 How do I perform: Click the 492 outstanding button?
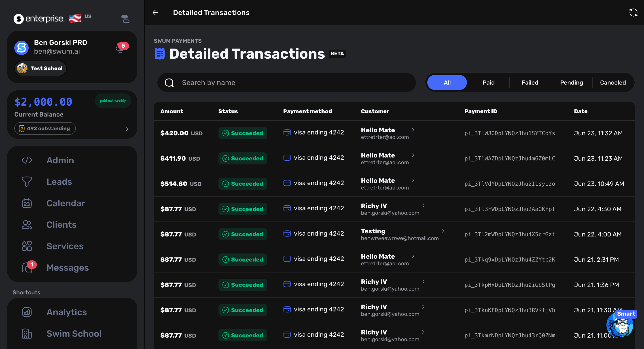45,128
